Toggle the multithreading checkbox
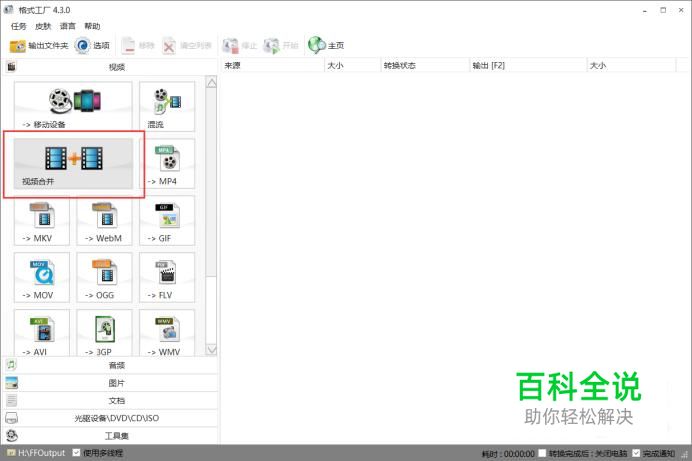The height and width of the screenshot is (461, 692). tap(76, 453)
